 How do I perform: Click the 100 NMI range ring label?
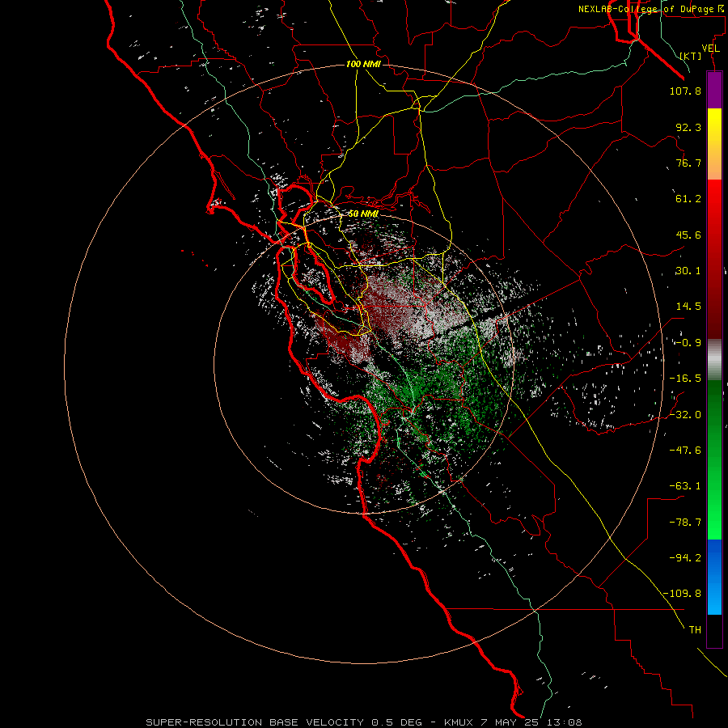(363, 64)
